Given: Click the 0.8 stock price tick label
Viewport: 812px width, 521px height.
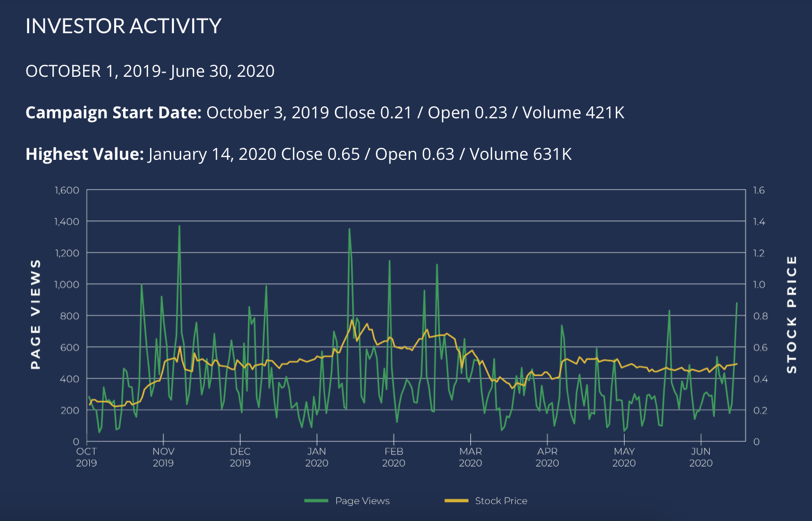Looking at the screenshot, I should (761, 316).
